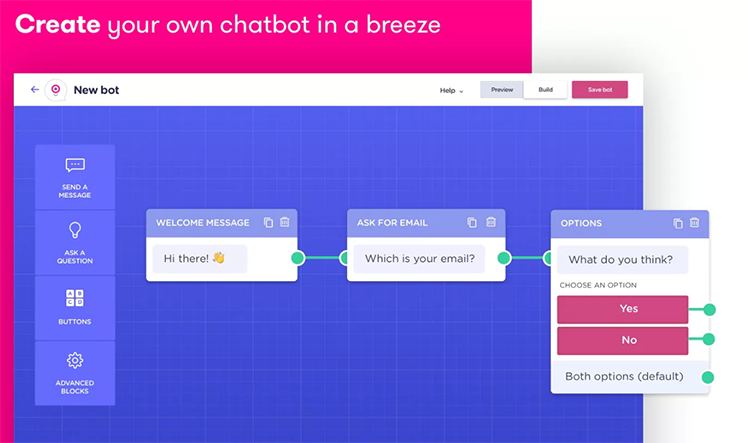Image resolution: width=748 pixels, height=443 pixels.
Task: Click the No option output connector
Action: coord(708,339)
